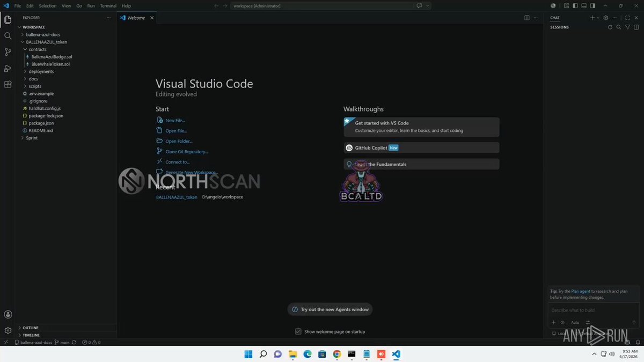Screen dimensions: 644x362
Task: Toggle the secondary side bar visibility
Action: point(592,5)
